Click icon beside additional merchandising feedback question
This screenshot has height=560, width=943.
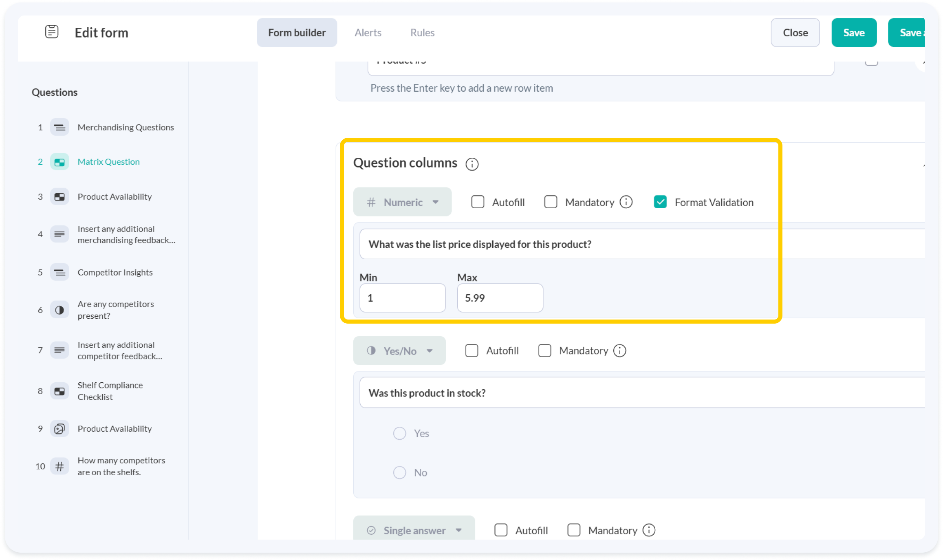59,234
